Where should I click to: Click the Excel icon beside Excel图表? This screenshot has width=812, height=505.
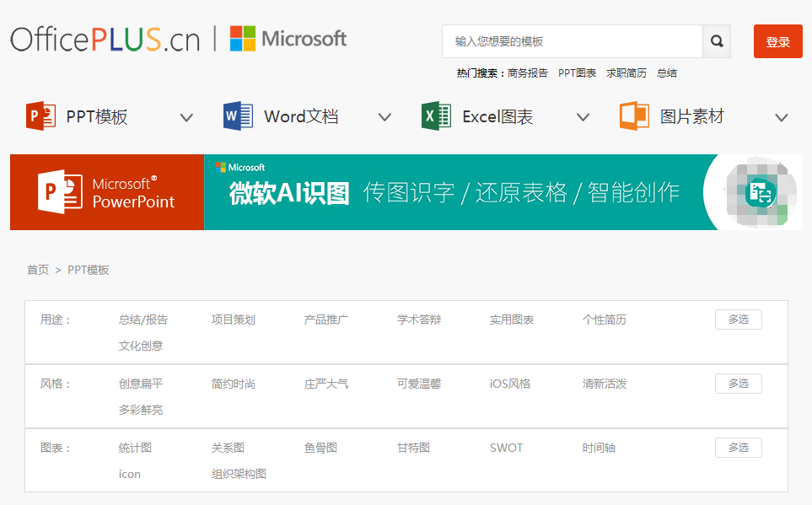437,116
